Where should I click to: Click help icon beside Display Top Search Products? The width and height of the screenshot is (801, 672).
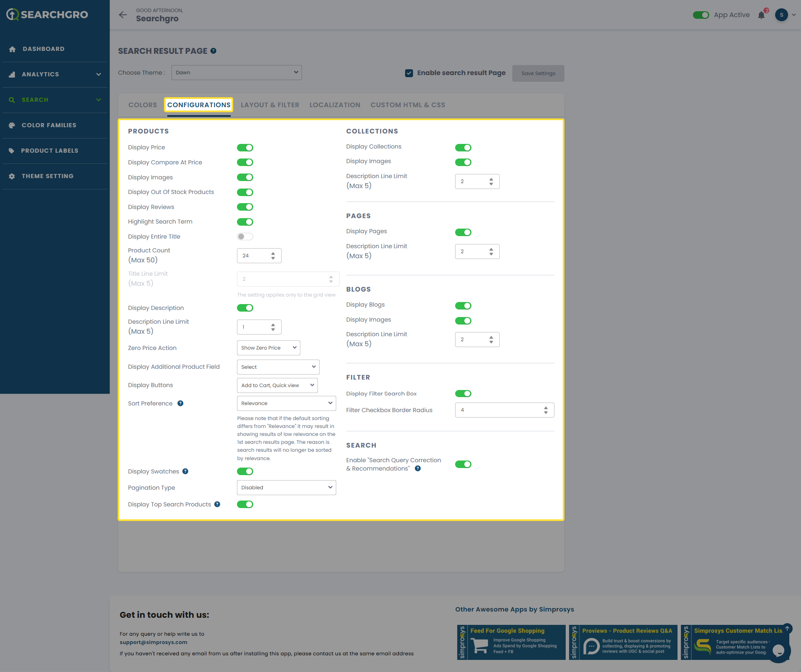coord(217,504)
